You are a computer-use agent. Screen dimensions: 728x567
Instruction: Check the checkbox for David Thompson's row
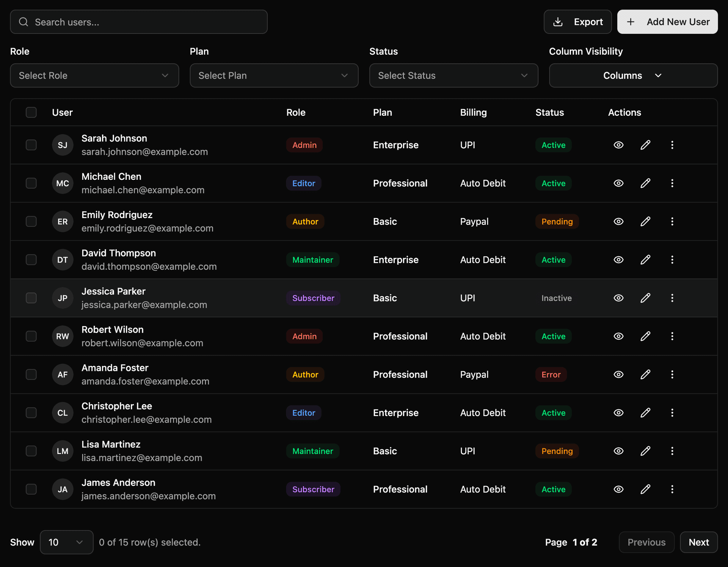(x=31, y=259)
